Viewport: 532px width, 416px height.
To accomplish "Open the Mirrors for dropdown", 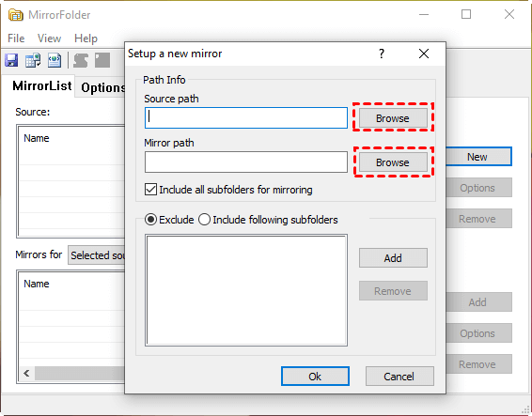I will pos(97,255).
